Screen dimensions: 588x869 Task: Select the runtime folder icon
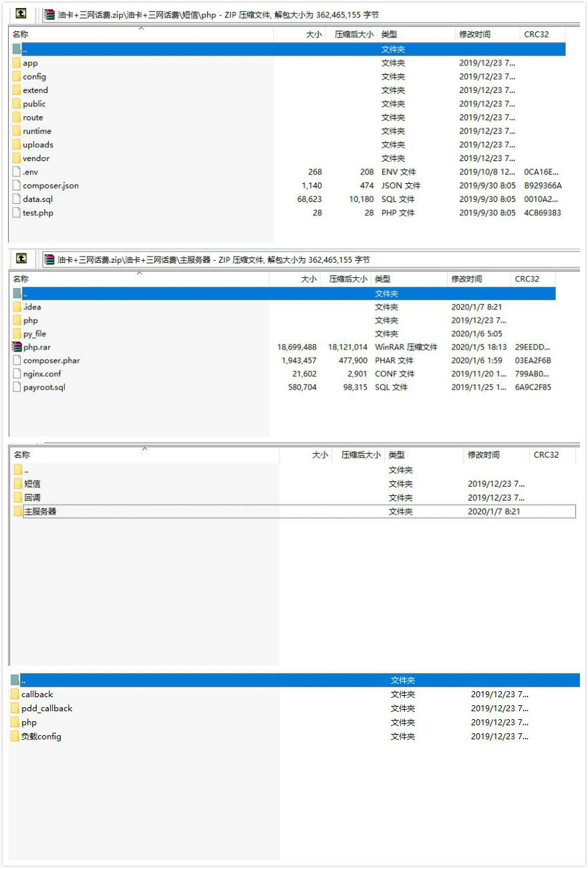click(17, 131)
